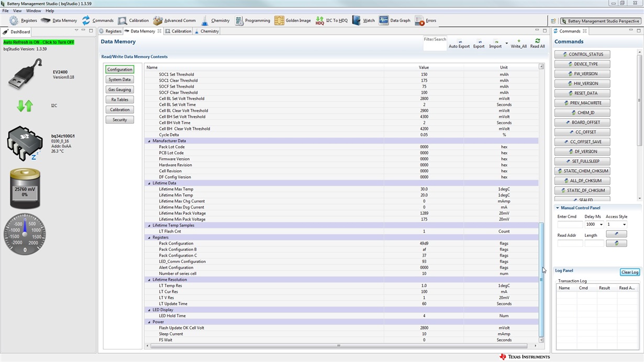The height and width of the screenshot is (362, 644).
Task: Select the Security category button
Action: tap(120, 120)
